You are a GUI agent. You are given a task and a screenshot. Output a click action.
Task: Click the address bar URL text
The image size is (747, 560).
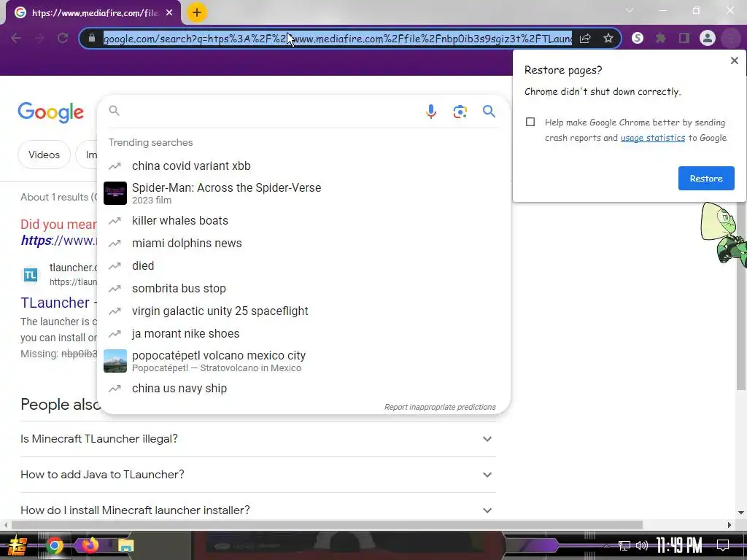(337, 39)
